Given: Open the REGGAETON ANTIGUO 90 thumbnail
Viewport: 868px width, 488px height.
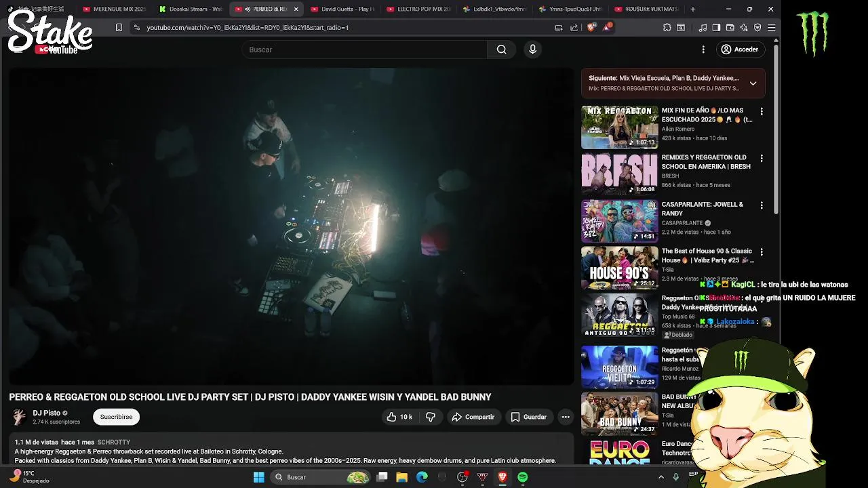Looking at the screenshot, I should [619, 314].
